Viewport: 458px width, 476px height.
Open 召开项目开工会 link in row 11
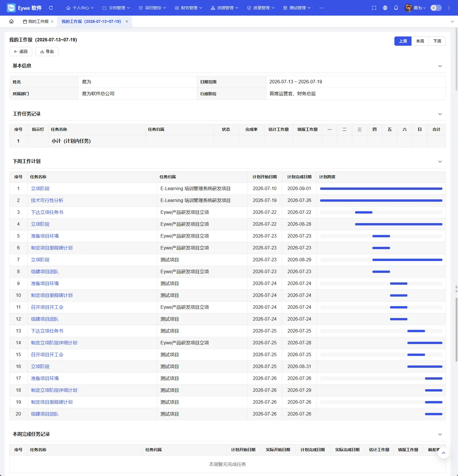click(x=47, y=307)
